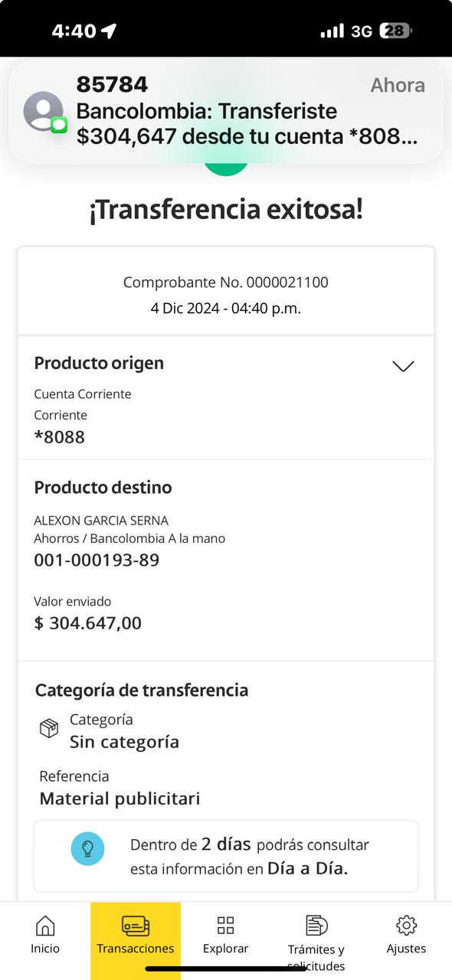The image size is (452, 980).
Task: Switch to the Explorar tab label
Action: coord(225,948)
